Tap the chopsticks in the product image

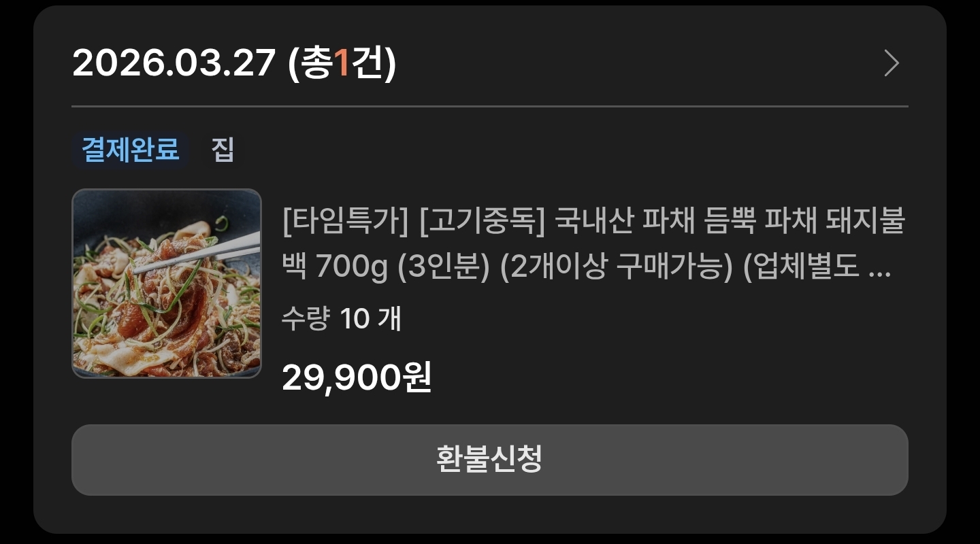click(199, 253)
